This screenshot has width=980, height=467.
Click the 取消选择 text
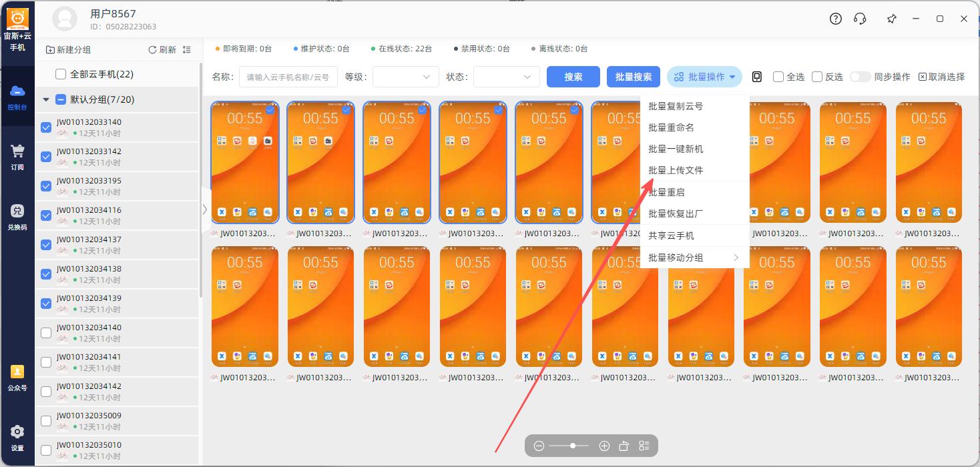point(947,77)
